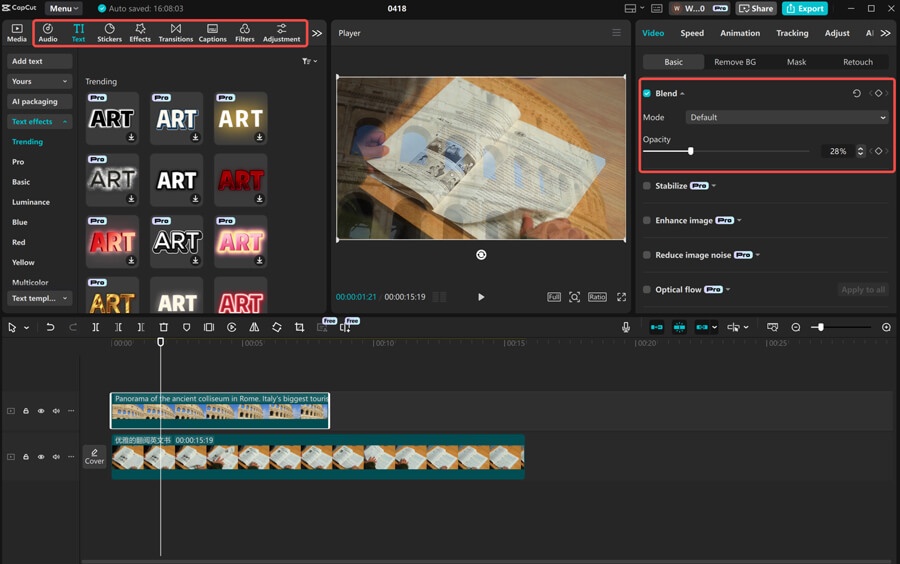Enable the Enhance image checkbox
This screenshot has height=564, width=900.
[647, 220]
